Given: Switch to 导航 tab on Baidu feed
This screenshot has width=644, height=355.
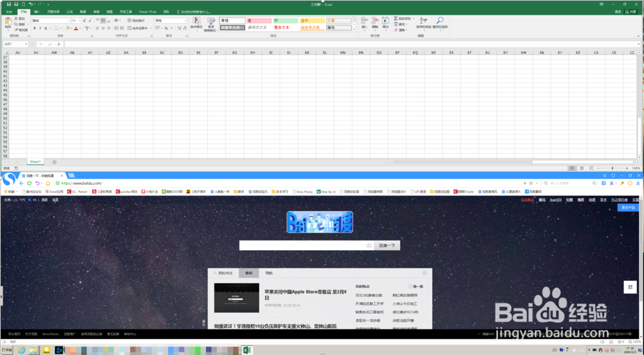Looking at the screenshot, I should click(x=269, y=273).
